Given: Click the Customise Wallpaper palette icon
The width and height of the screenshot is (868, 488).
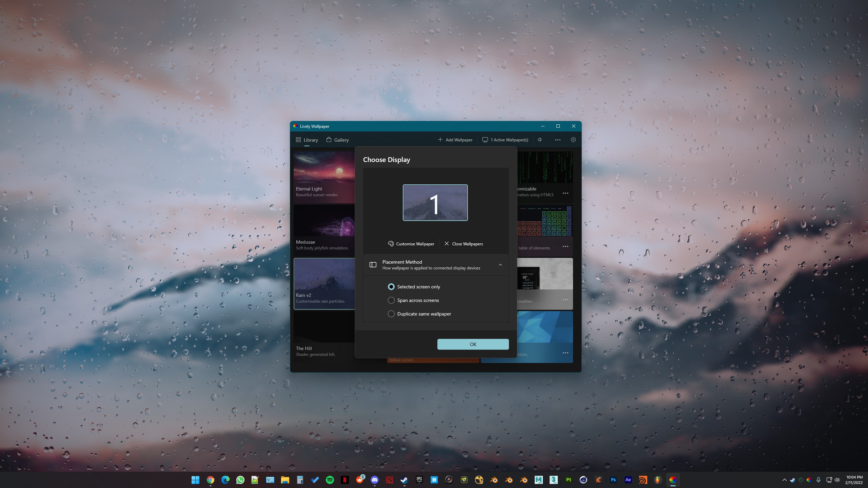Looking at the screenshot, I should click(x=391, y=244).
